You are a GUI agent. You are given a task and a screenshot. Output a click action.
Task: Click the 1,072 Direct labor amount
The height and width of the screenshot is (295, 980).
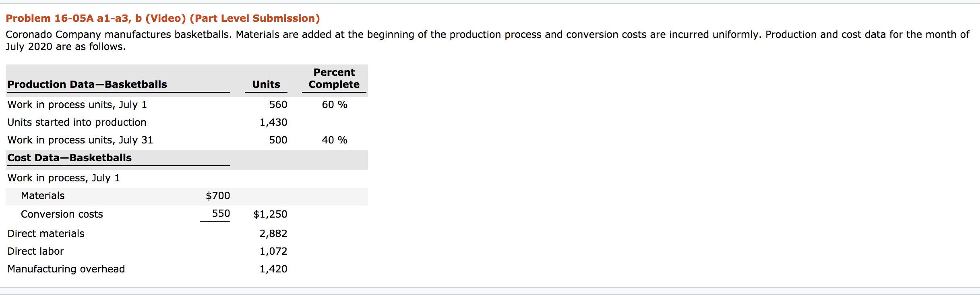pos(273,251)
